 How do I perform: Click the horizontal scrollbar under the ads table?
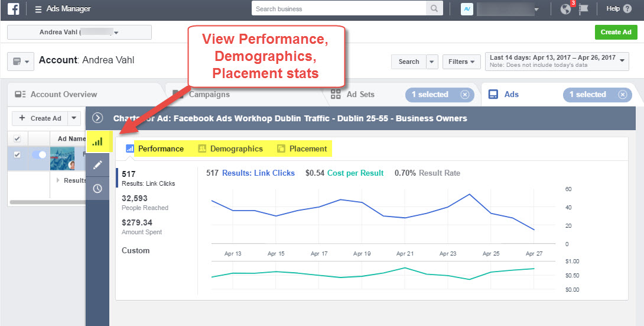pyautogui.click(x=48, y=202)
